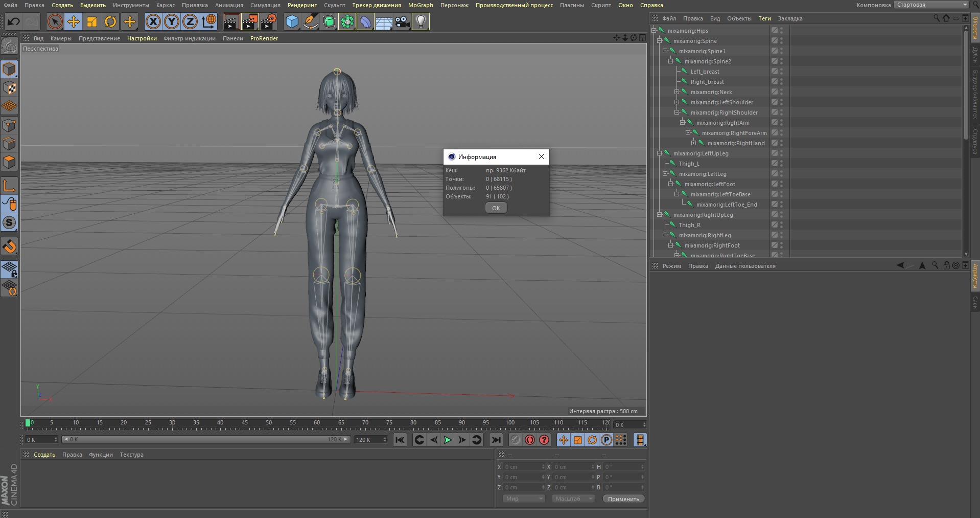Open render settings clapperboard gear
This screenshot has height=518, width=980.
tap(269, 21)
